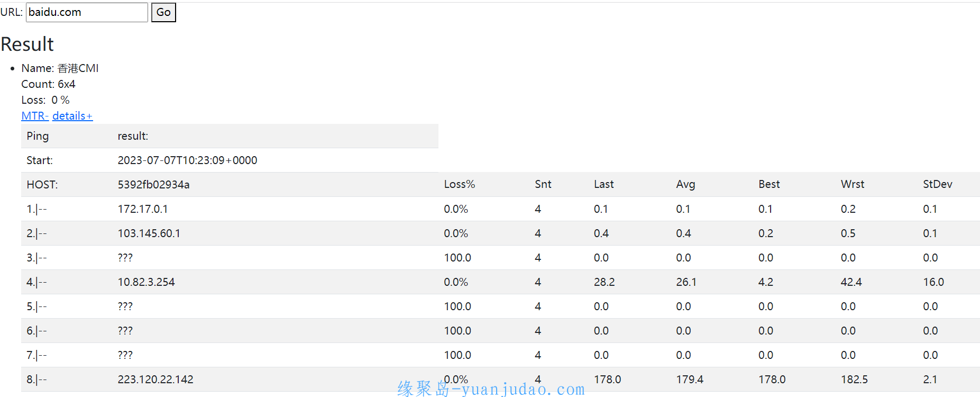The height and width of the screenshot is (397, 980).
Task: Click the URL input field with baidu.com
Action: (87, 12)
